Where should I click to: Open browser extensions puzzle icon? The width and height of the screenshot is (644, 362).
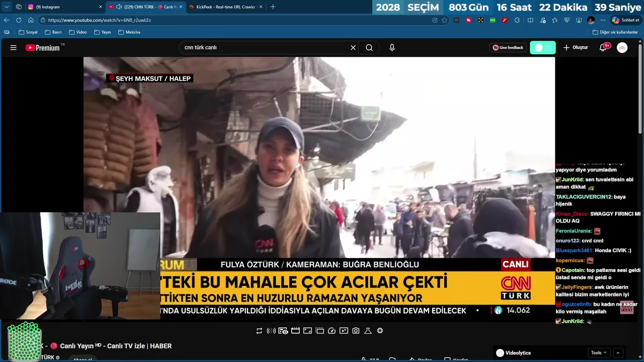[x=517, y=20]
